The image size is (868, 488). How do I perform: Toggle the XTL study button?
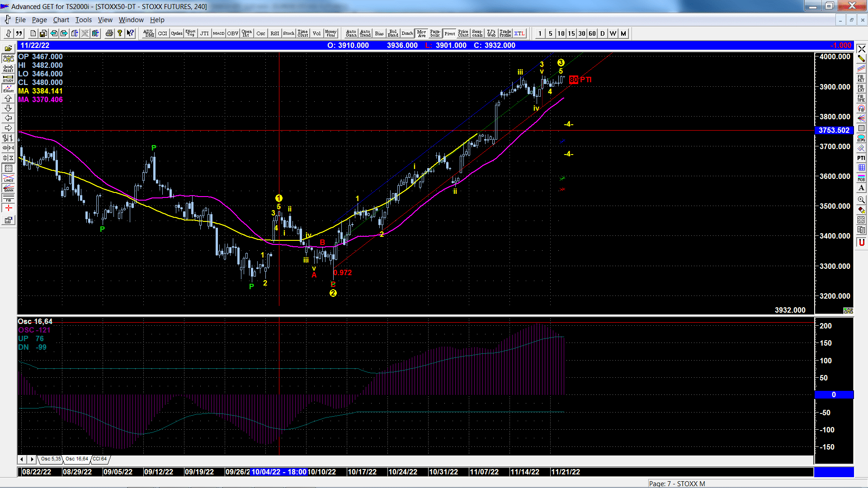tap(519, 33)
